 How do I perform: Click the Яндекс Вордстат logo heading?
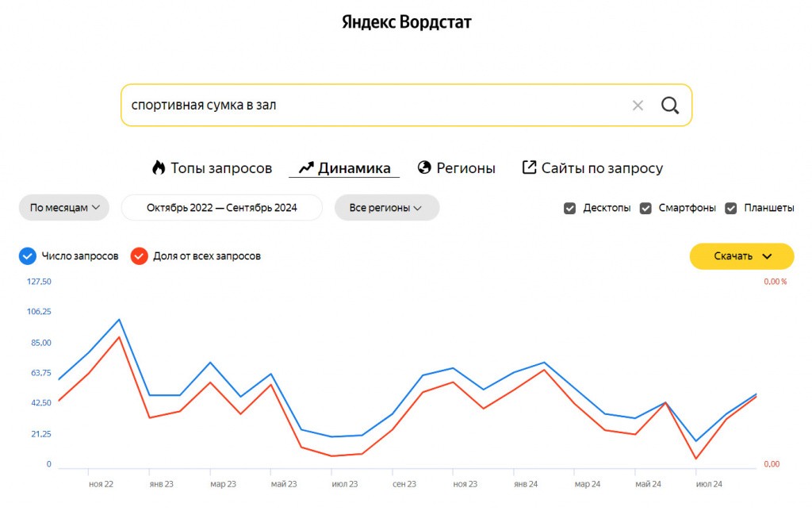pos(407,22)
